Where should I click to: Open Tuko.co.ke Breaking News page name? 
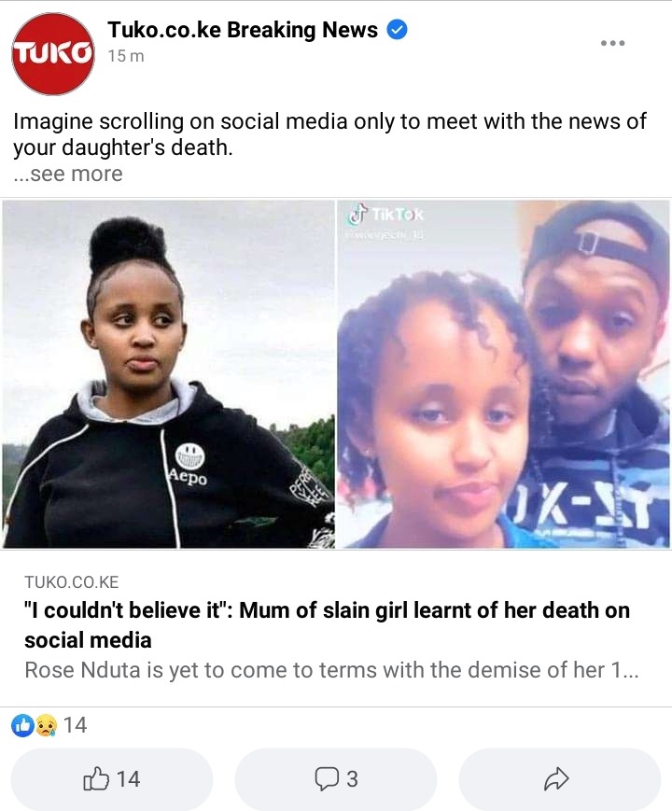tap(243, 30)
